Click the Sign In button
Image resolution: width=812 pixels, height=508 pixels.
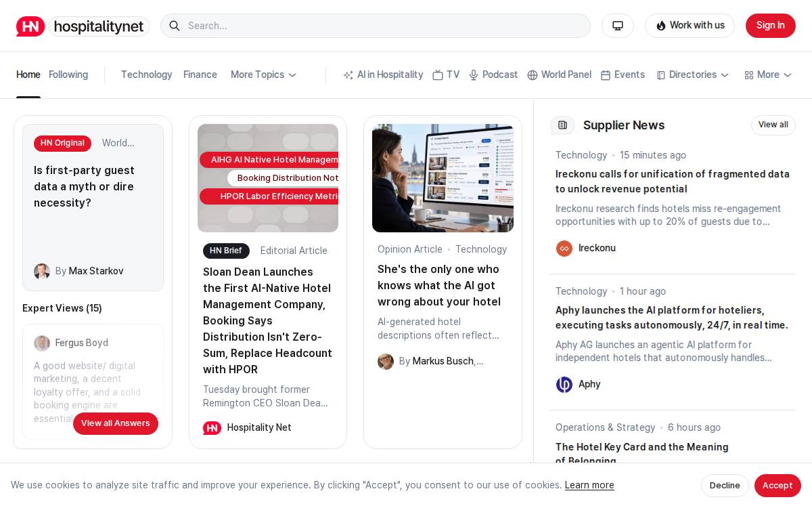(771, 26)
